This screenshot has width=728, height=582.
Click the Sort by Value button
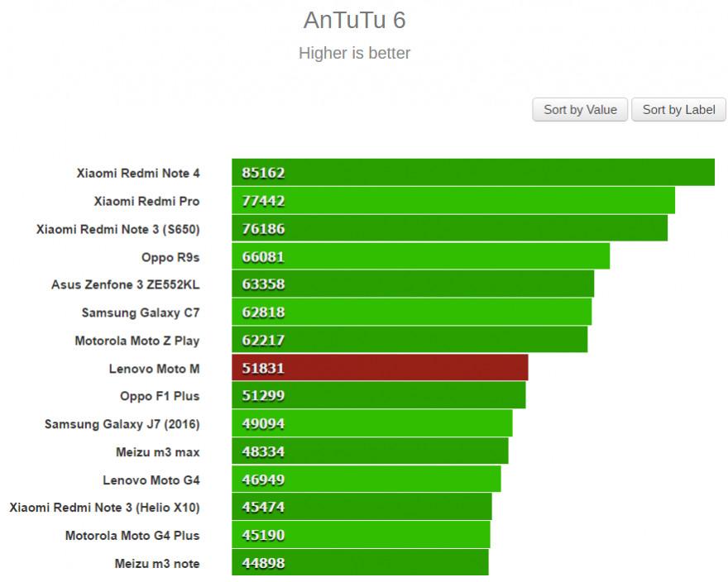click(580, 109)
